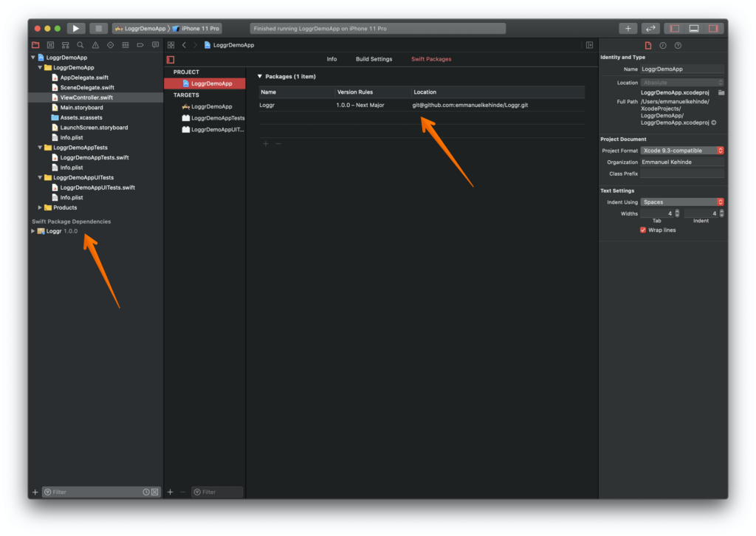Viewport: 756px width, 536px height.
Task: Toggle the navigator panel visibility
Action: 675,29
